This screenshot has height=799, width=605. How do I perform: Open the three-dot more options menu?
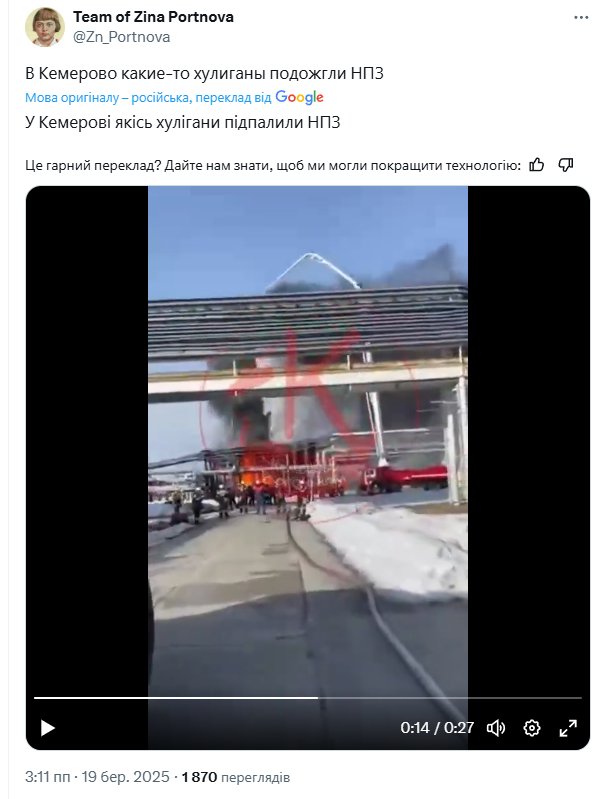click(581, 17)
